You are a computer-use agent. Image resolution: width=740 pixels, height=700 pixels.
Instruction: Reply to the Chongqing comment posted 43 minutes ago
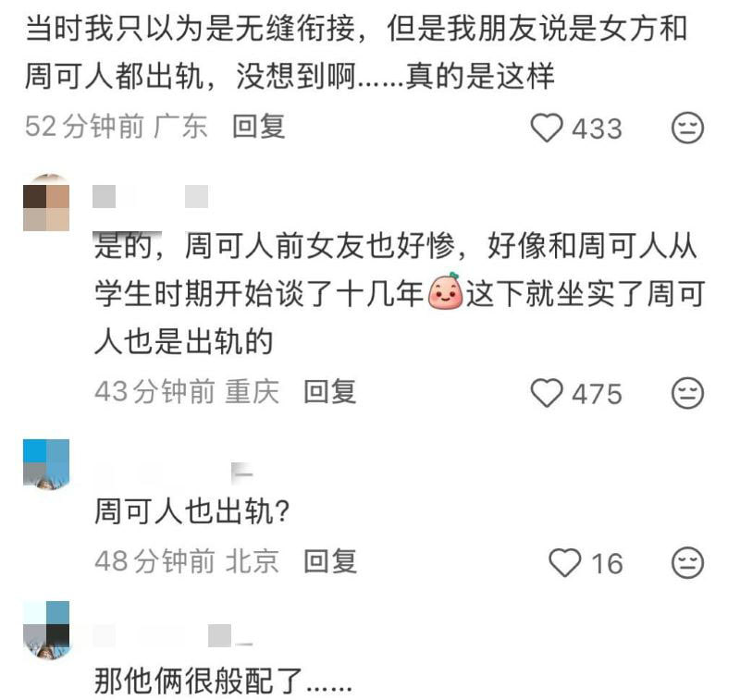point(329,391)
